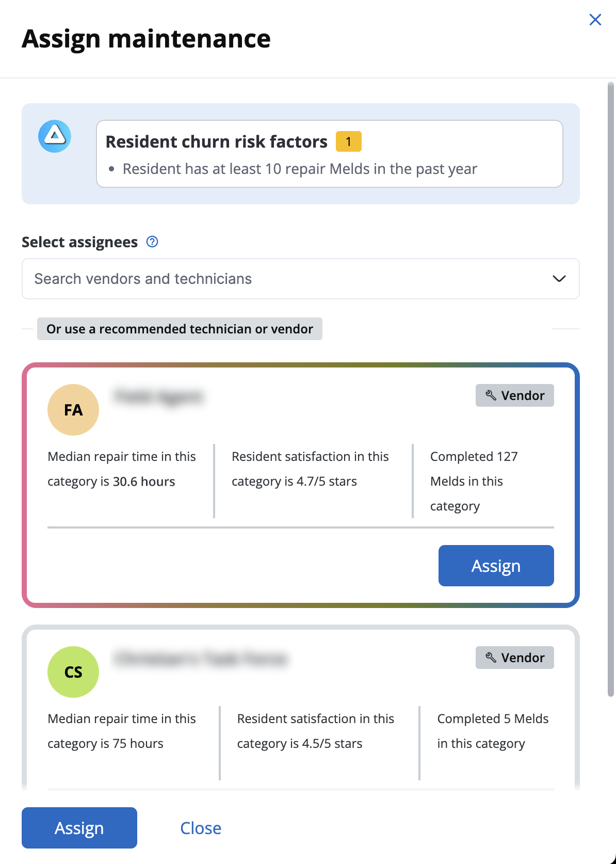Click the wrench Vendor tag on FA card

514,395
